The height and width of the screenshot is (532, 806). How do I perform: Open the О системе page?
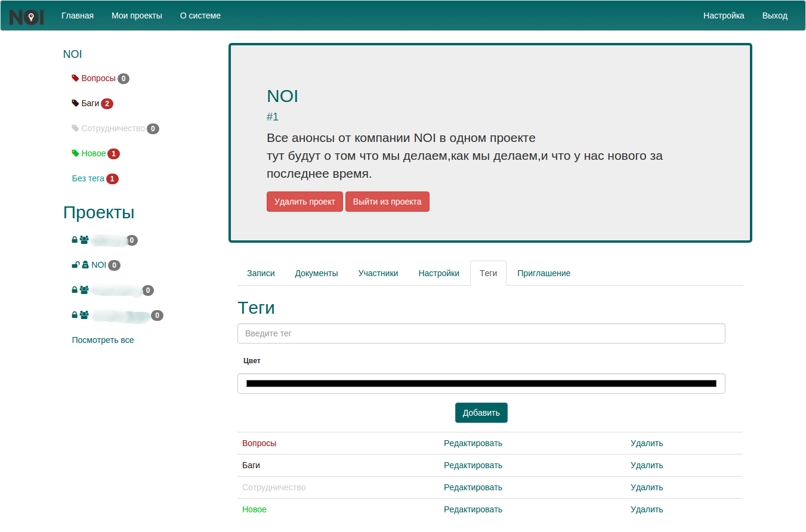[200, 16]
